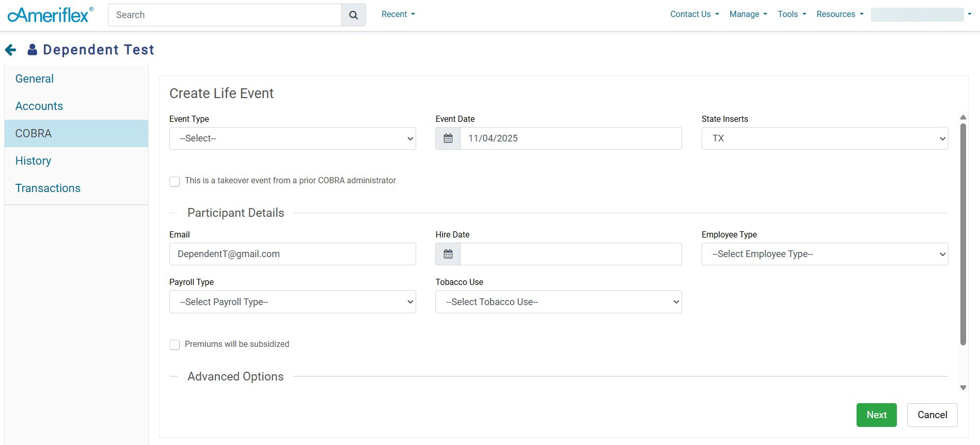Expand the State Inserts dropdown
The height and width of the screenshot is (445, 980).
824,138
